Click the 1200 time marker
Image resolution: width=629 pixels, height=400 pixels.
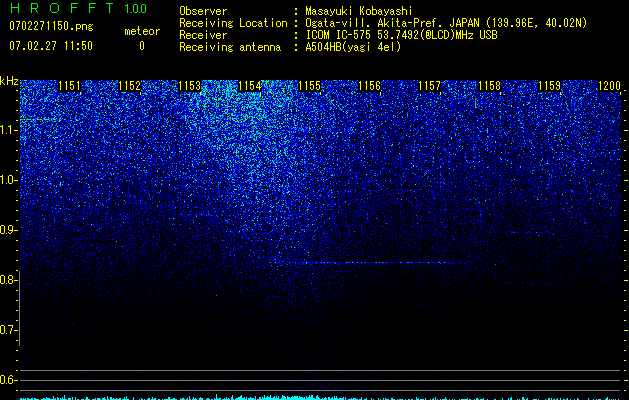pyautogui.click(x=609, y=86)
